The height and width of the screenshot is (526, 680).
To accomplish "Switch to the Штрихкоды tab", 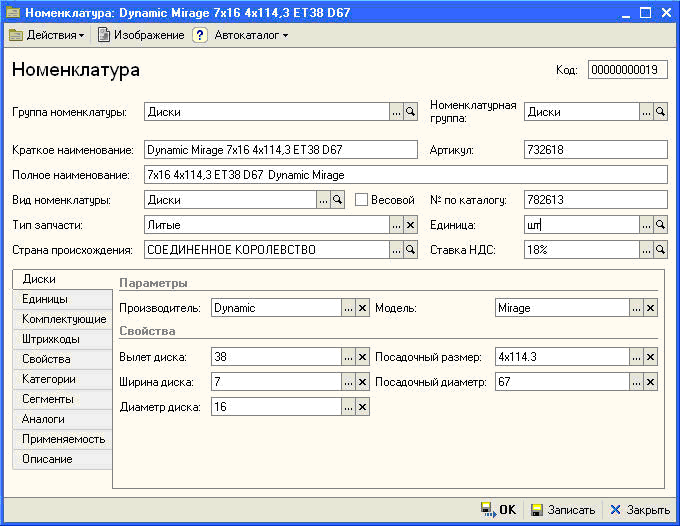I will tap(51, 339).
